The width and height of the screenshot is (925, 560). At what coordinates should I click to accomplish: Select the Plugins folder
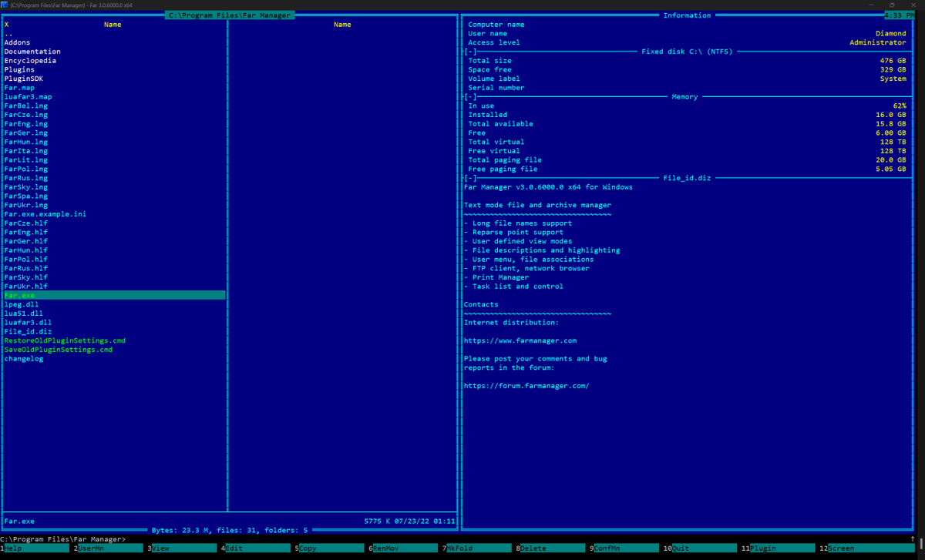click(114, 70)
